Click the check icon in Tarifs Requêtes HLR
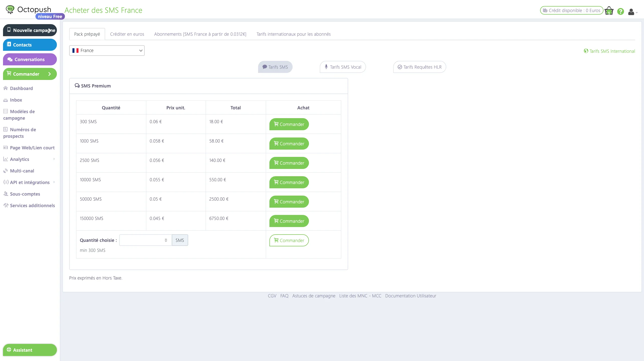 coord(400,67)
